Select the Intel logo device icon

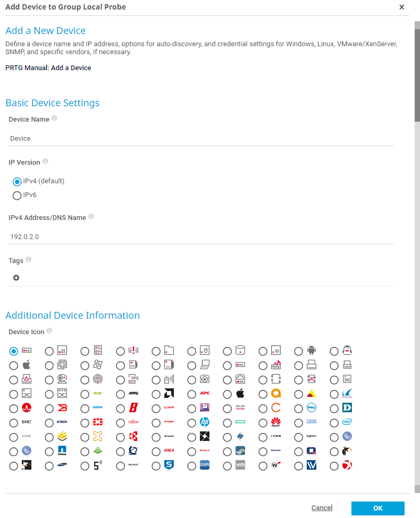[334, 423]
